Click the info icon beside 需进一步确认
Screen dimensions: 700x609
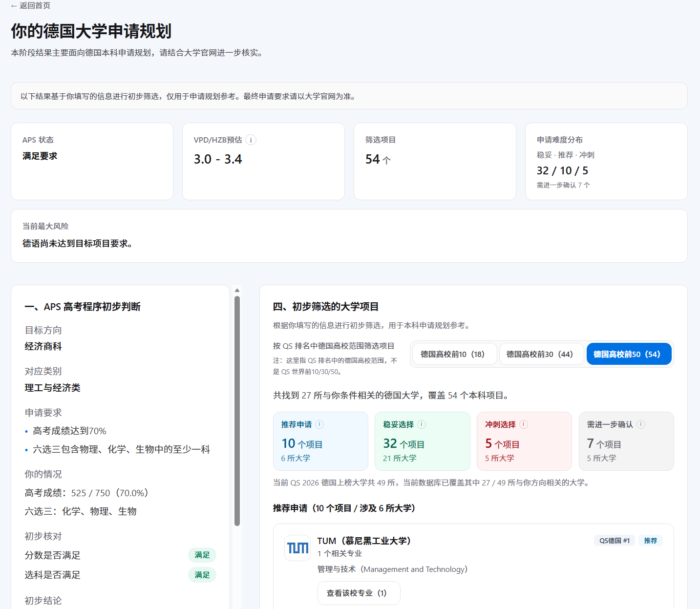[641, 424]
